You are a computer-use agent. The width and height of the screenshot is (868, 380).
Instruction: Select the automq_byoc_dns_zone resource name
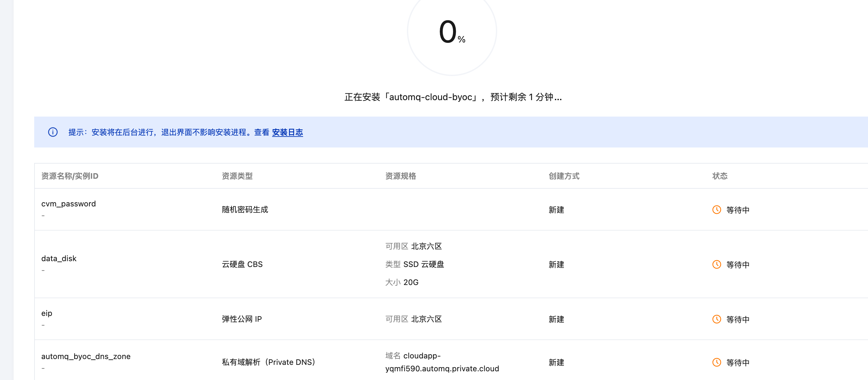85,356
